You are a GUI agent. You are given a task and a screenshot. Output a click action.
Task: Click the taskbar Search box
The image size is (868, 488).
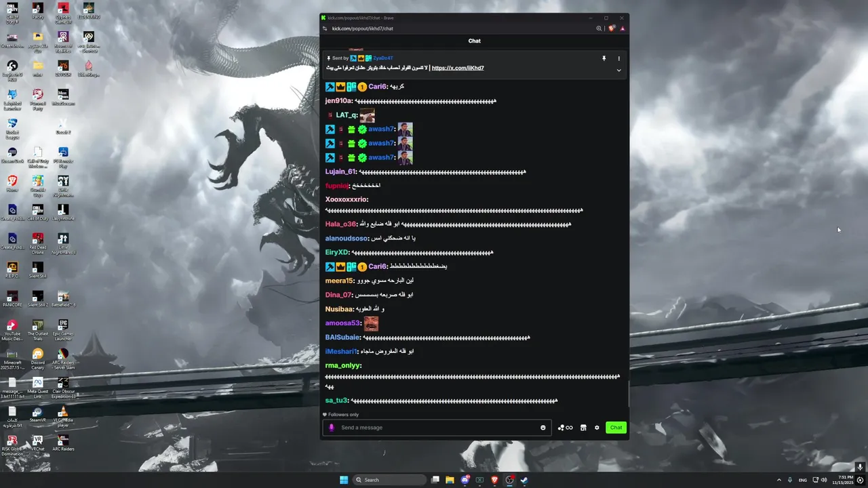pos(390,480)
